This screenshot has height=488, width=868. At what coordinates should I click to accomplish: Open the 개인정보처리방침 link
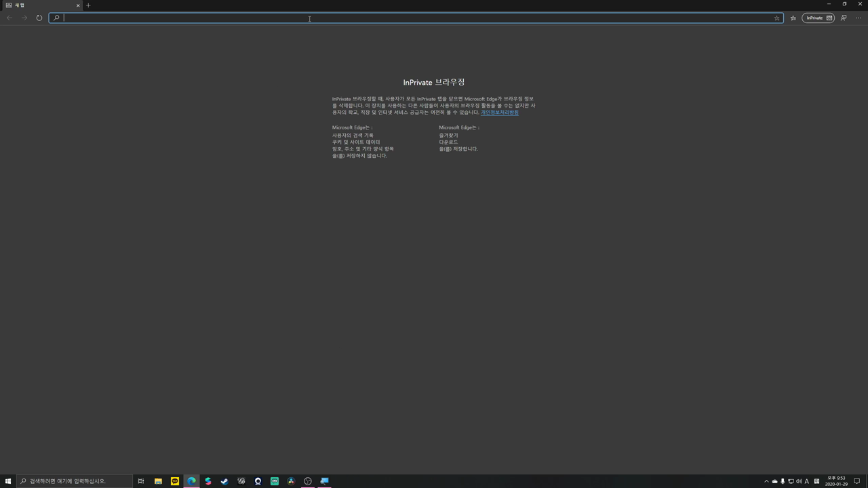point(500,113)
